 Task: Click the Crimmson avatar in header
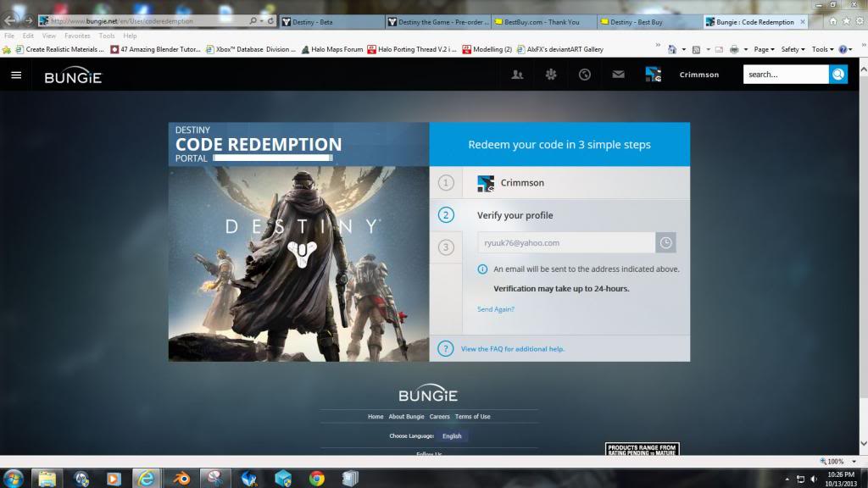click(654, 75)
